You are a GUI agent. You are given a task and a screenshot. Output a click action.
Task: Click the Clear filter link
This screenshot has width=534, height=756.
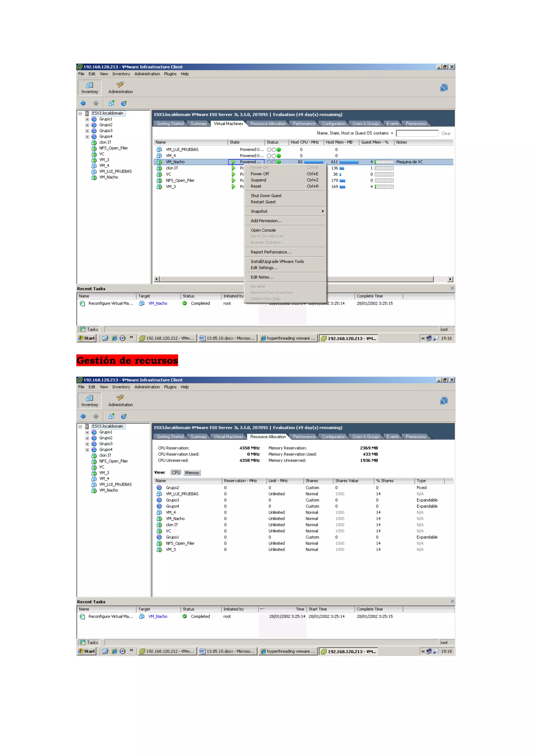tap(446, 133)
